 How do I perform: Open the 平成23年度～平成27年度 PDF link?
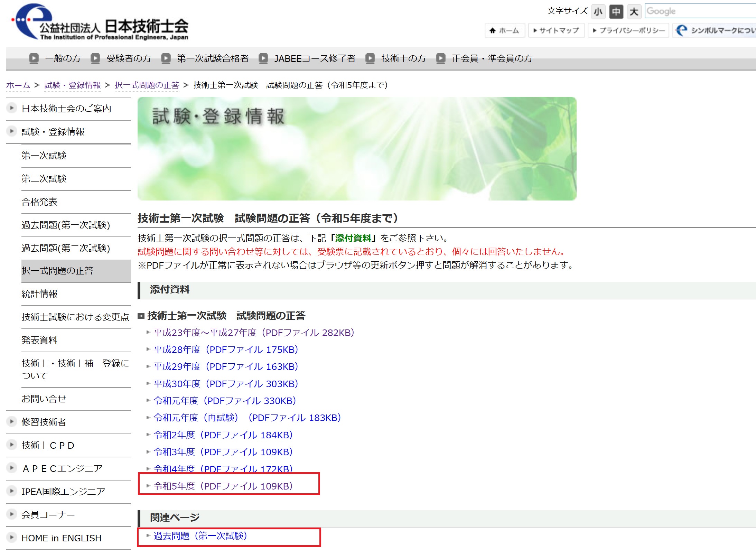coord(254,333)
